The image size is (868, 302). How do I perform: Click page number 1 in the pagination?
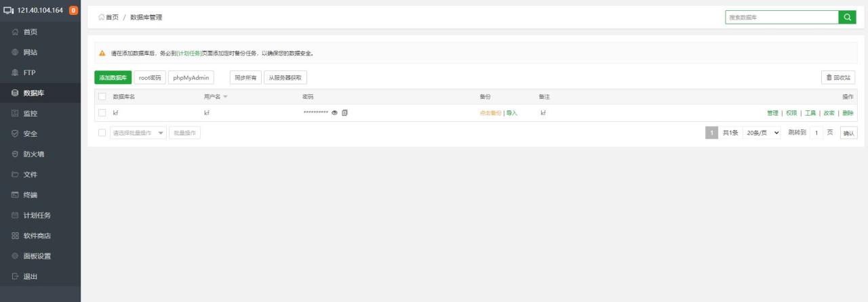(711, 133)
